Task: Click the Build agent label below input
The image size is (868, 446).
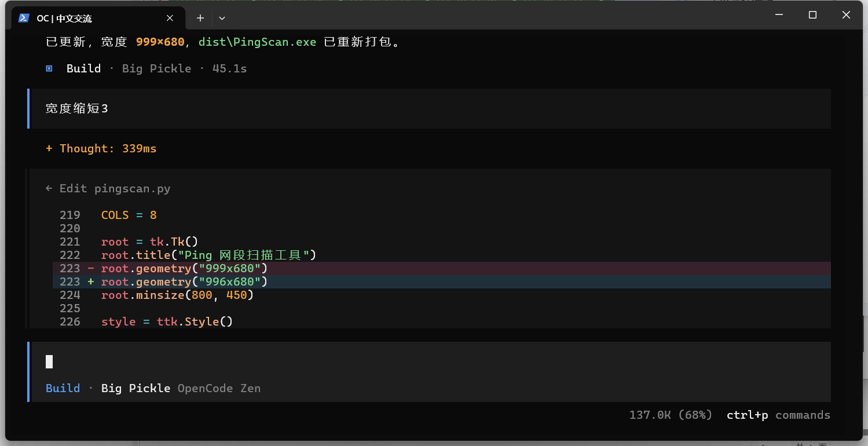Action: click(x=63, y=388)
